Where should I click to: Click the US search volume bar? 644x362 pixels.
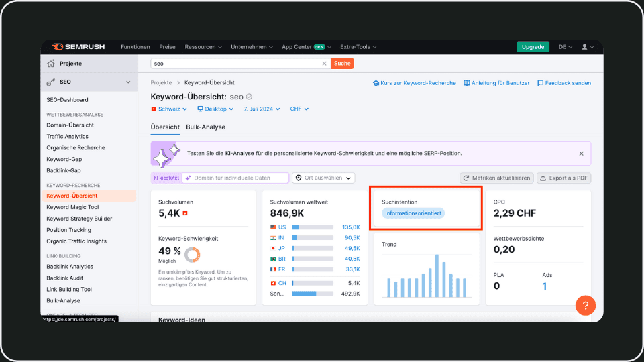click(313, 227)
